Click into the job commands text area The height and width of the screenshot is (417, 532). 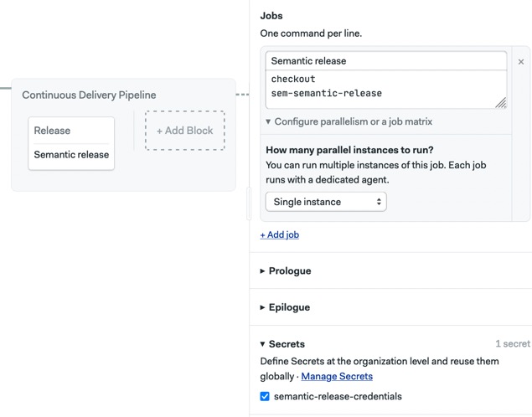pyautogui.click(x=377, y=87)
